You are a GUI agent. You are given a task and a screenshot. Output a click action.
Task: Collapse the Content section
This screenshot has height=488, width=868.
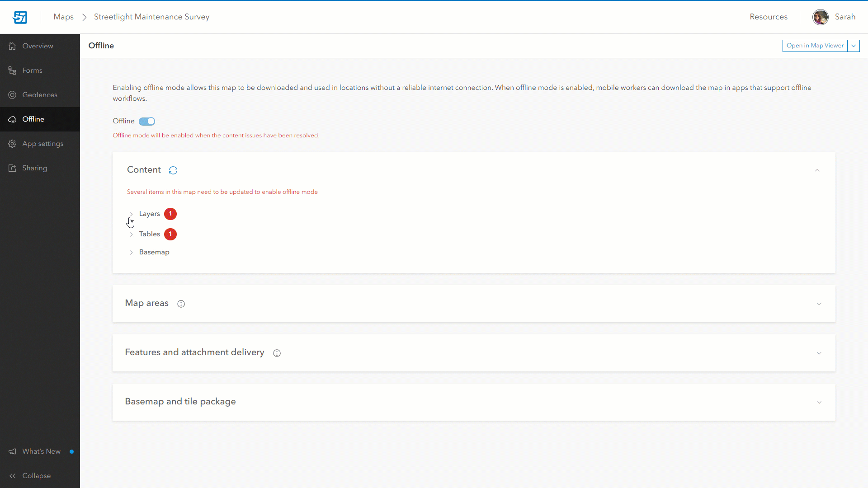[x=817, y=170]
